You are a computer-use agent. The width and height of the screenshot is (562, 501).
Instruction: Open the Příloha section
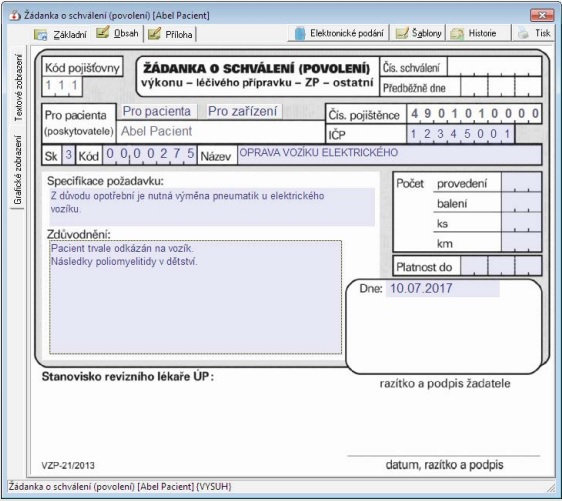click(170, 34)
